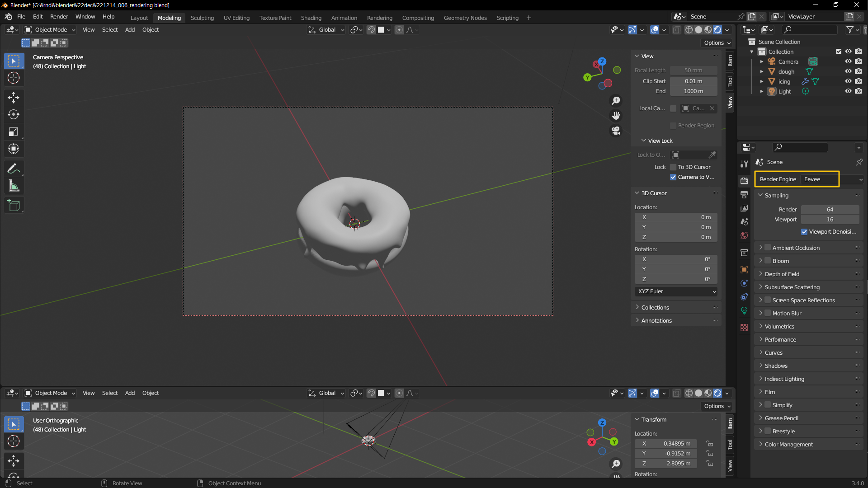Enable Lock To 3D Cursor checkbox
This screenshot has width=868, height=488.
point(673,167)
